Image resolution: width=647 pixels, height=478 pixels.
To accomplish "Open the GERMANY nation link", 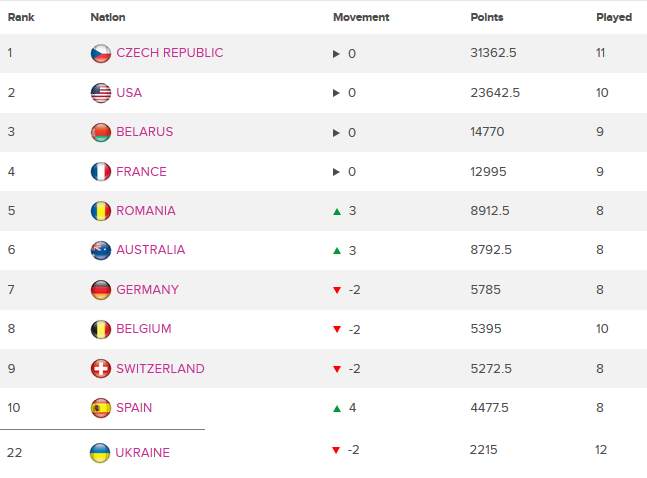I will point(147,290).
